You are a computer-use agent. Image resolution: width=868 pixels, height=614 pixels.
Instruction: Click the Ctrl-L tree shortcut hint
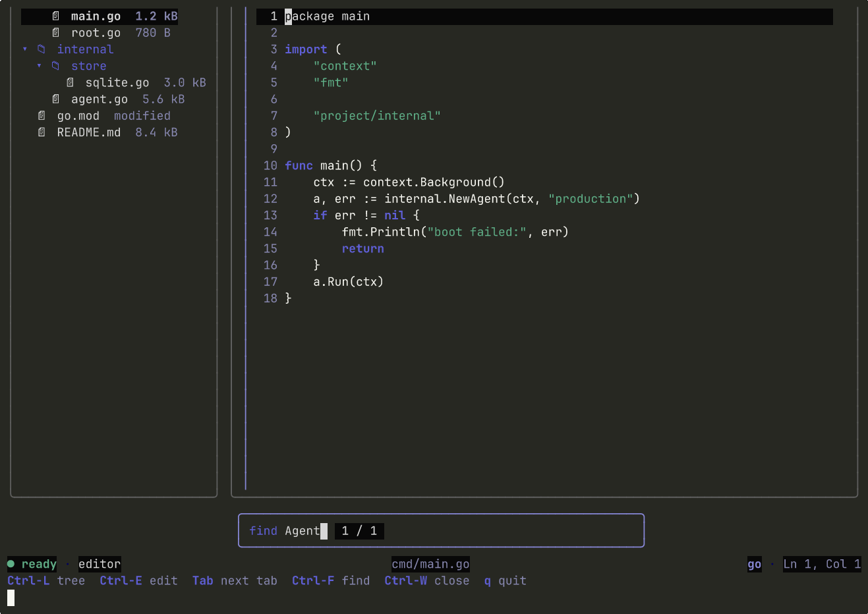pos(46,580)
